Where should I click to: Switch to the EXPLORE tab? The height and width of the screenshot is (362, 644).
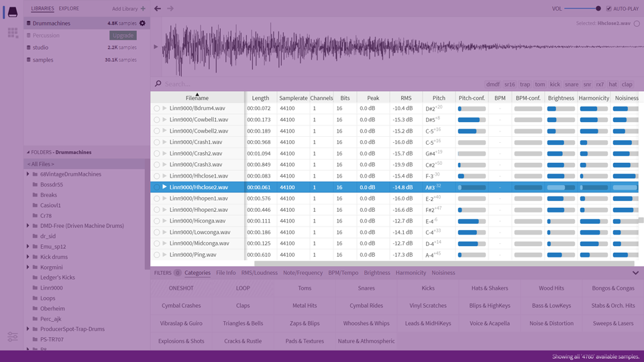click(x=68, y=9)
